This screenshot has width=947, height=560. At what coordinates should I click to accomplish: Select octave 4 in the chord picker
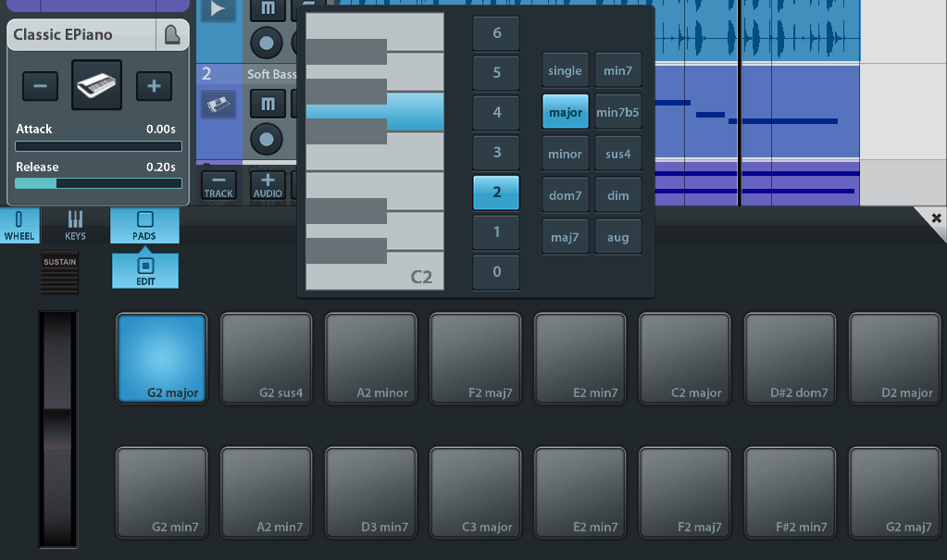tap(496, 111)
